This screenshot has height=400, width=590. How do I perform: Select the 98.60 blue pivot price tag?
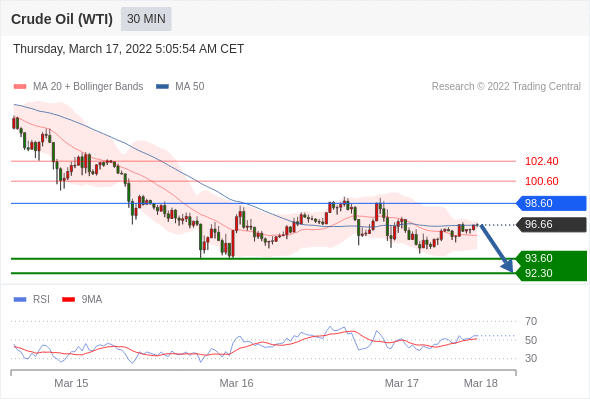click(x=550, y=203)
